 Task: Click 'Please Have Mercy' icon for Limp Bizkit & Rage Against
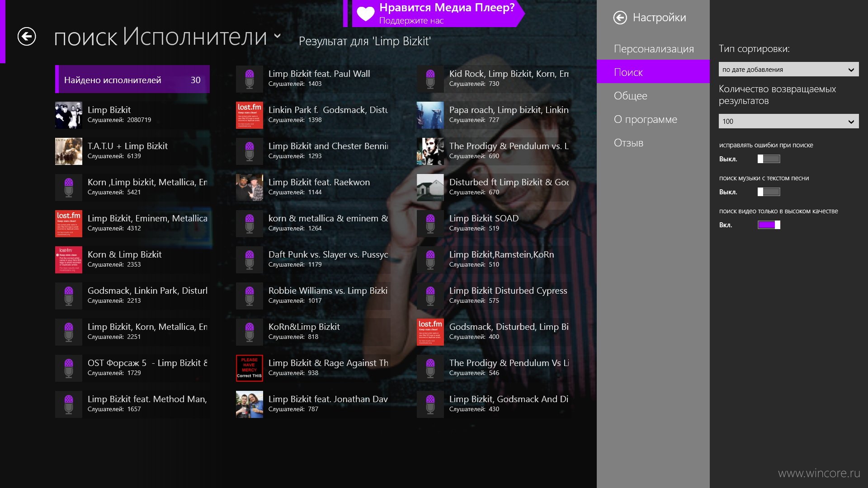coord(250,368)
